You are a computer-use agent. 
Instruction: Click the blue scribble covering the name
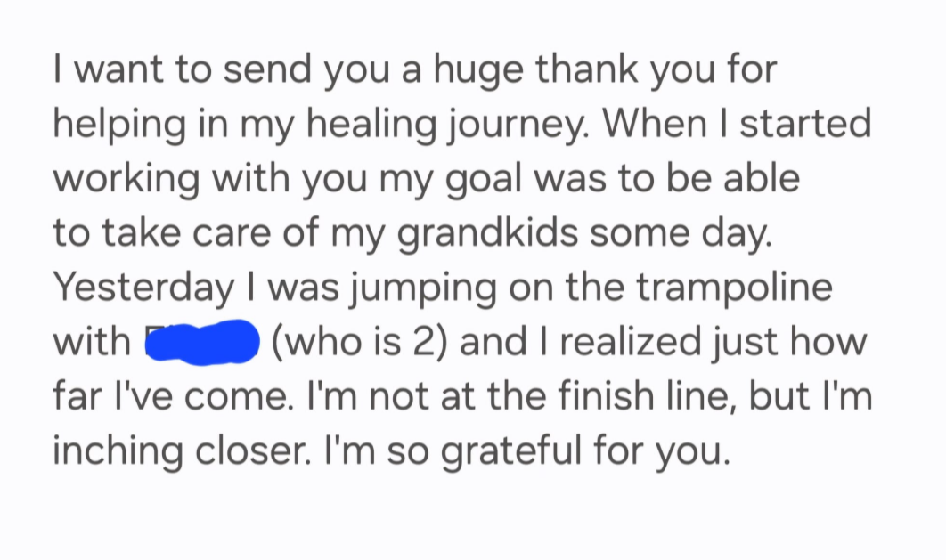click(202, 342)
